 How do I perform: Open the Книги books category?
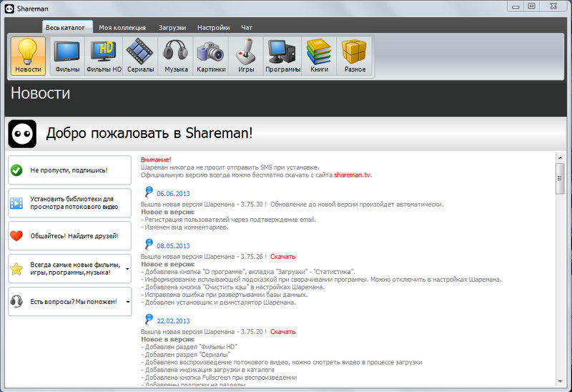click(319, 56)
